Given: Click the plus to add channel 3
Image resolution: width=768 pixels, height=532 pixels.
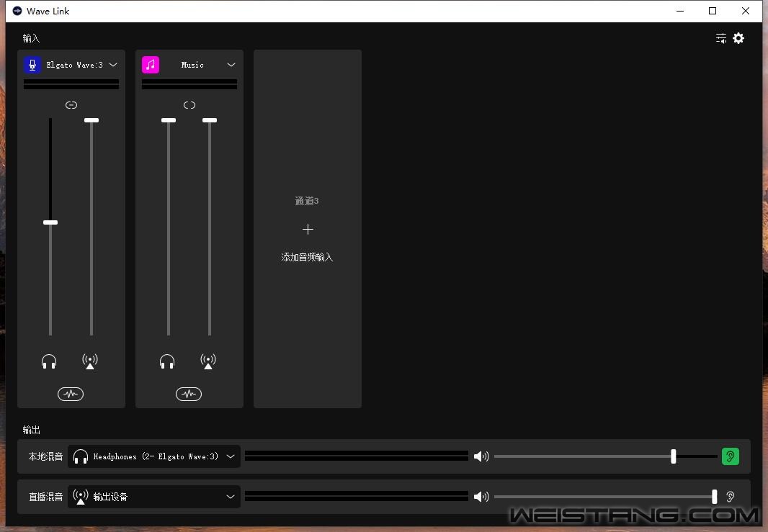Looking at the screenshot, I should point(308,229).
